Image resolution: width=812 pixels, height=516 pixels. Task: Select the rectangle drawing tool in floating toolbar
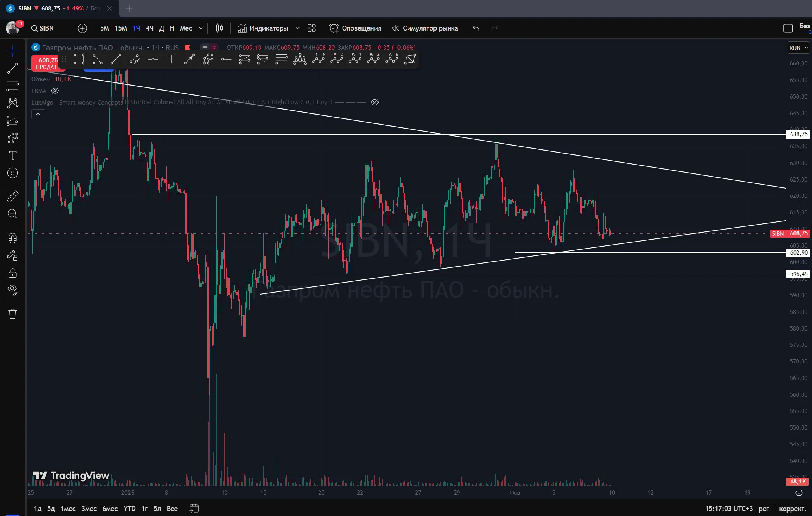pyautogui.click(x=79, y=59)
